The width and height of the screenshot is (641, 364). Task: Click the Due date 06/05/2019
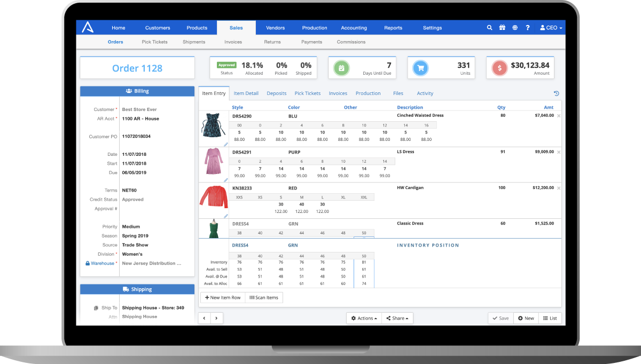click(134, 173)
